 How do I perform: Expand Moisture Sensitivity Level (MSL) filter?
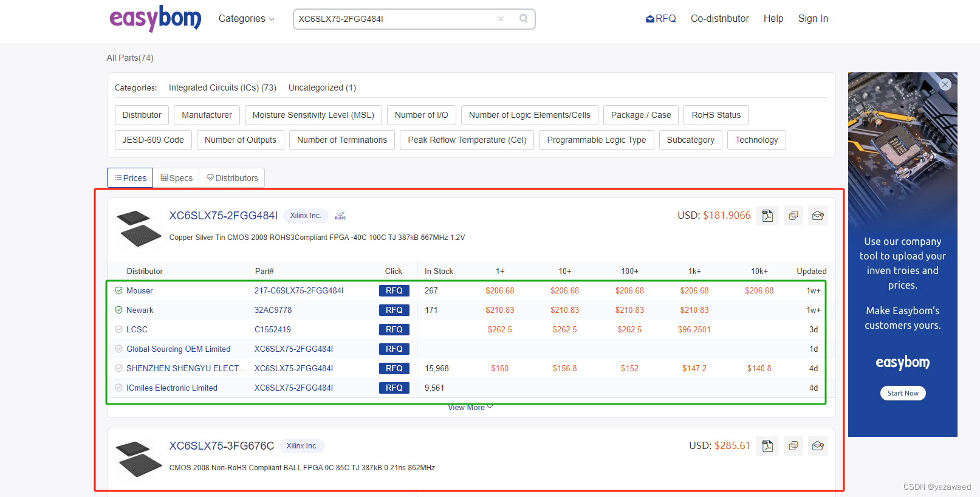[313, 115]
